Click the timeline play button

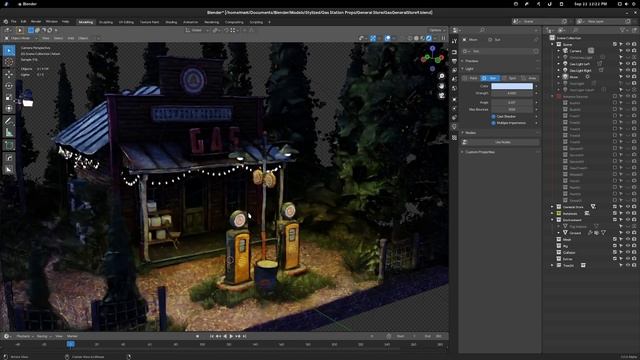pos(231,336)
